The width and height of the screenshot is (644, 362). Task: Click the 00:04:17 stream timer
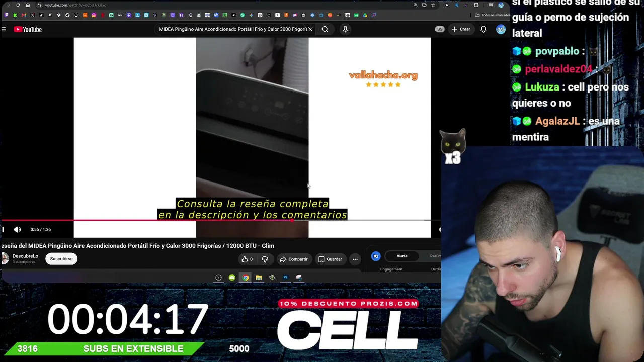(x=128, y=319)
